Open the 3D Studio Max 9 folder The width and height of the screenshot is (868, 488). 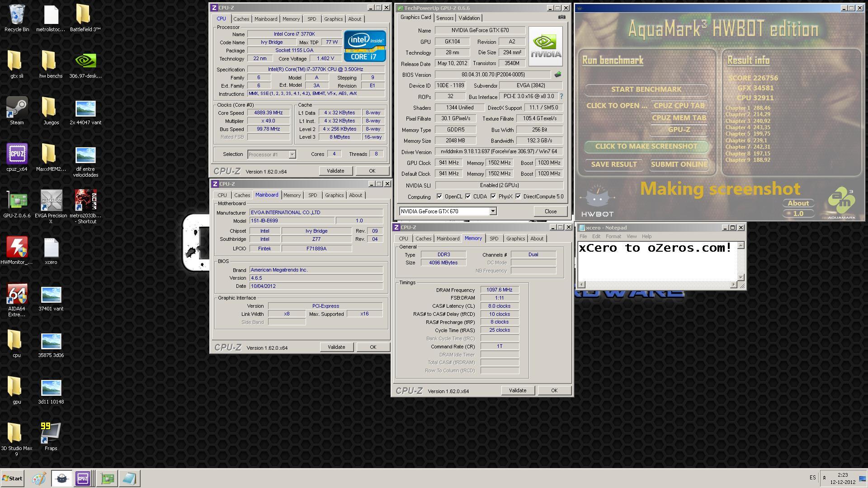pyautogui.click(x=17, y=439)
